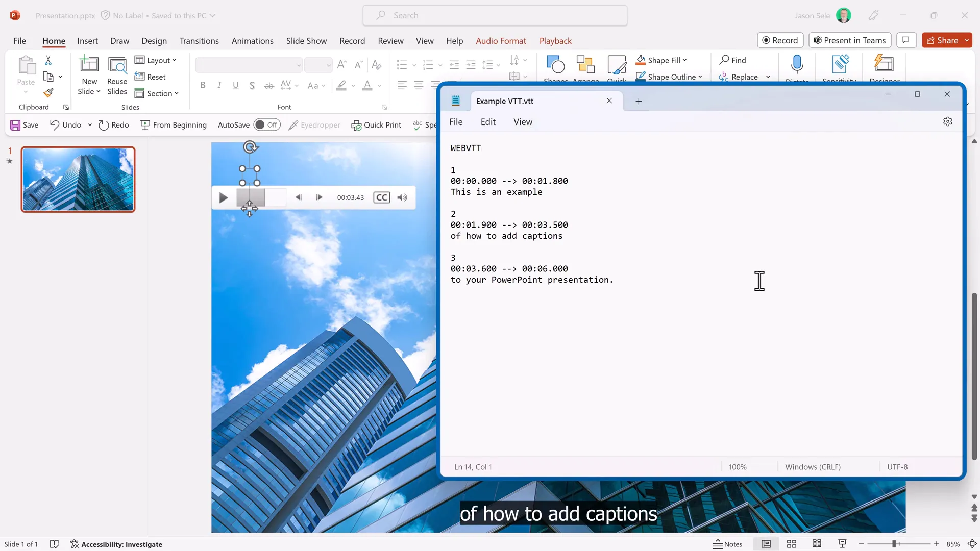Image resolution: width=980 pixels, height=551 pixels.
Task: Toggle Align Left paragraph
Action: click(402, 85)
